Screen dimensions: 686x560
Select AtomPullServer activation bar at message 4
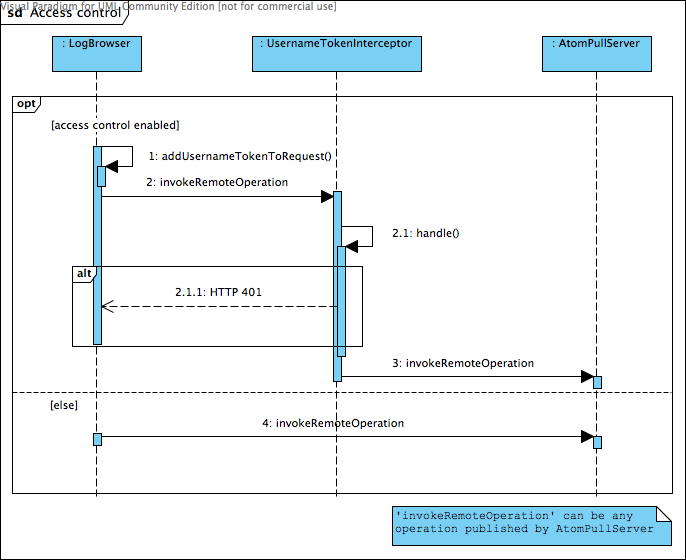[597, 442]
